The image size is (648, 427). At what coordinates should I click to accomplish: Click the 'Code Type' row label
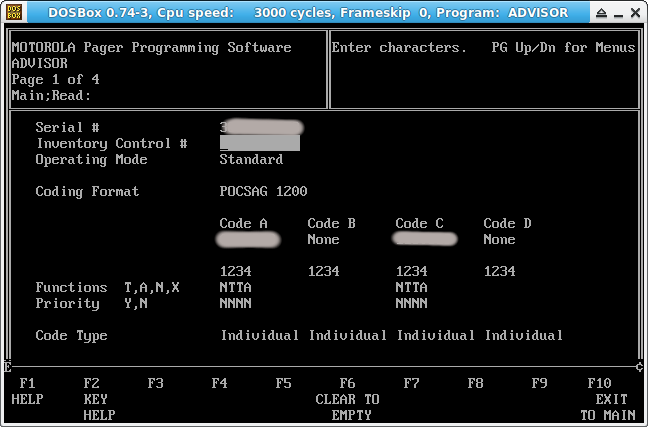coord(71,336)
